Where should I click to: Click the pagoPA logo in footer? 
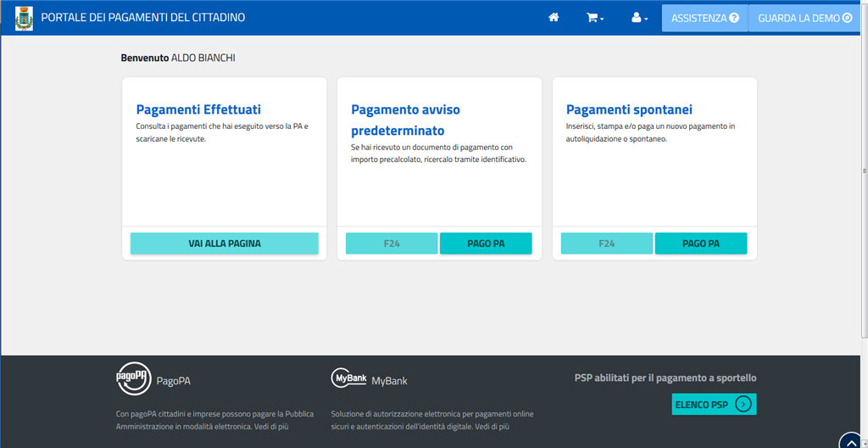tap(133, 379)
